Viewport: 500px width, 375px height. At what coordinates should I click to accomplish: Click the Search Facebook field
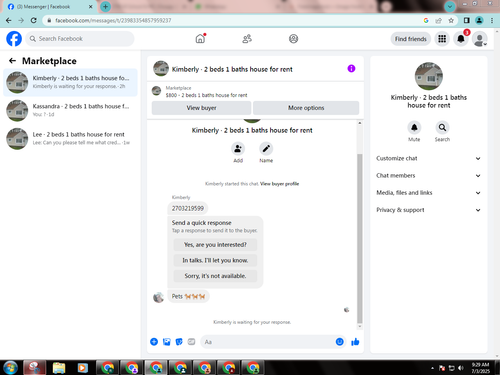click(80, 39)
